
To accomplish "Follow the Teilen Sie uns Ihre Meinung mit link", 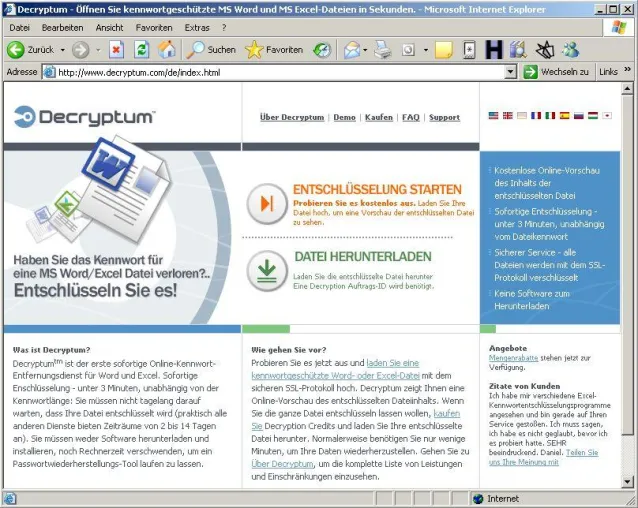I will click(543, 457).
